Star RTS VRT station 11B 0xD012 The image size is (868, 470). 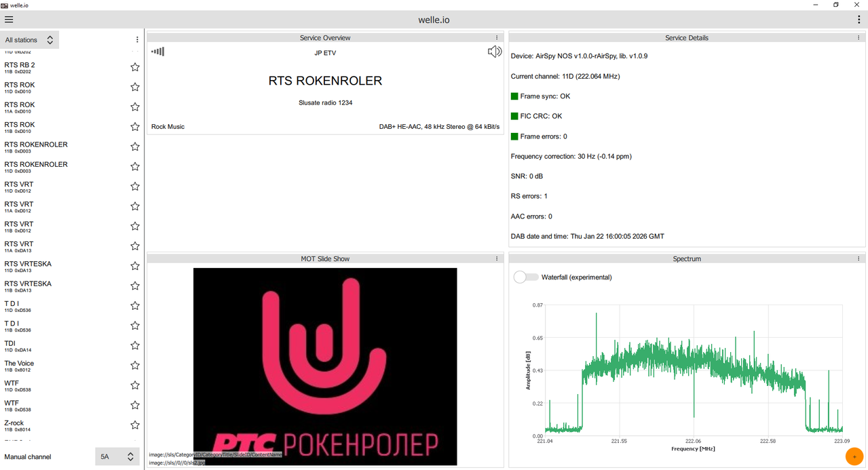(135, 226)
